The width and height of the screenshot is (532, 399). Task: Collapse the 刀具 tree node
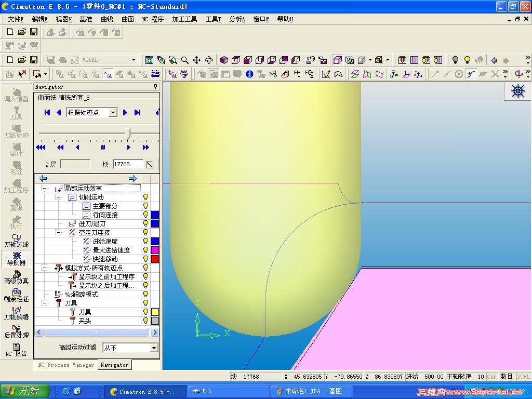tap(44, 303)
